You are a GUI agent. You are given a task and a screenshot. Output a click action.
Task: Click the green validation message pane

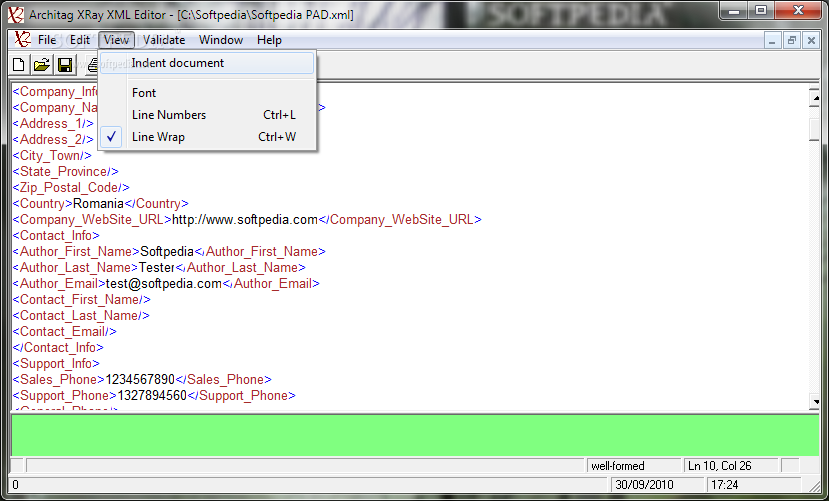click(x=415, y=435)
